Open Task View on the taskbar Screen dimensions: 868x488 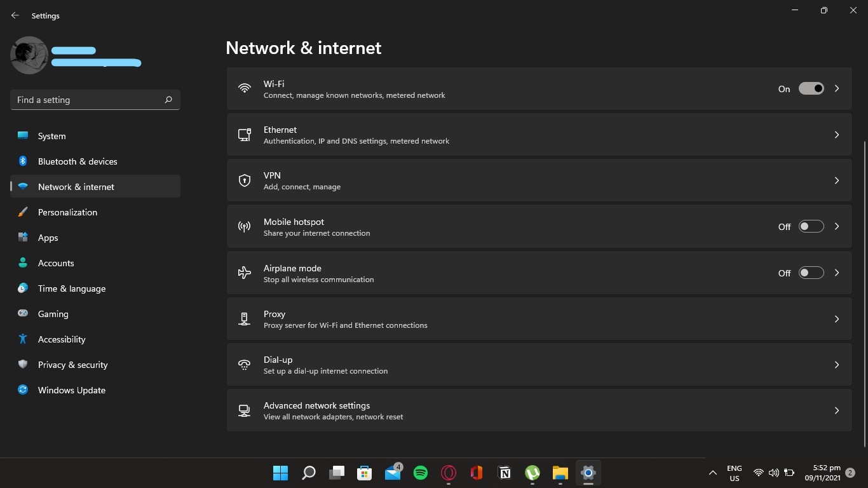337,473
